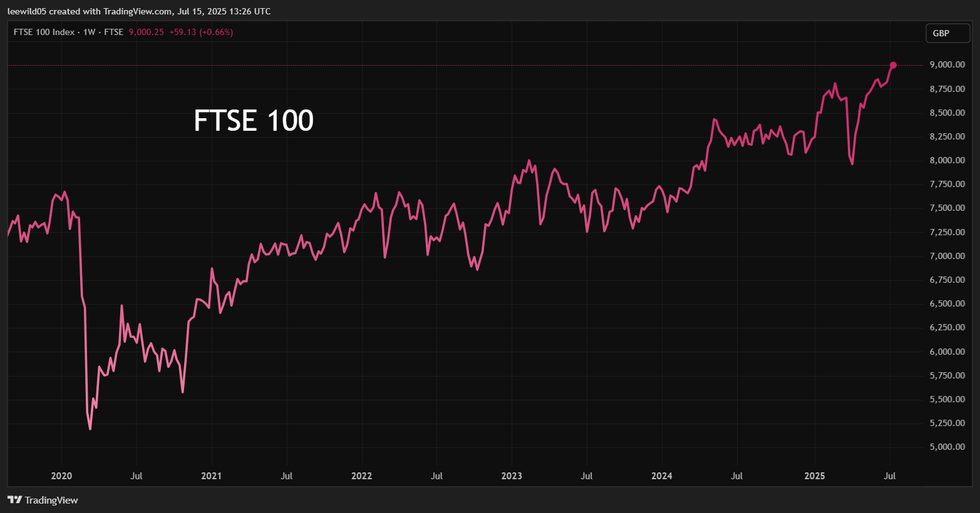Click the 9,000.00 price axis label
The height and width of the screenshot is (513, 980).
click(x=947, y=65)
